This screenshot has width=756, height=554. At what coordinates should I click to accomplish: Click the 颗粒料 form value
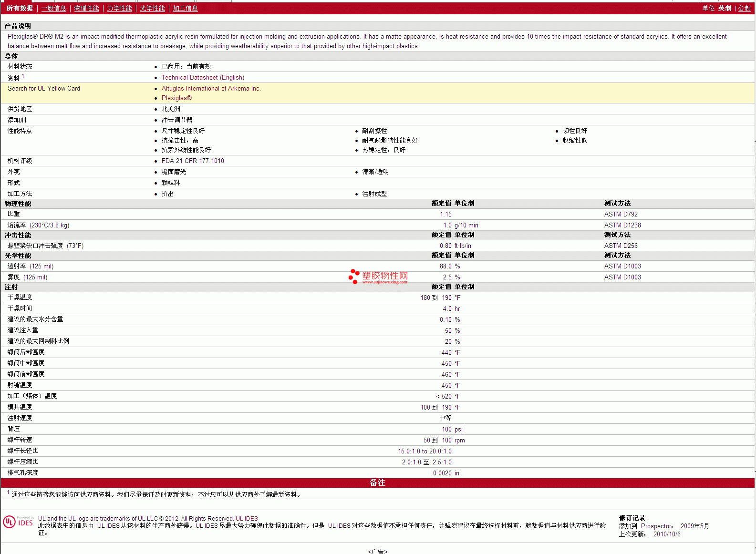point(171,183)
